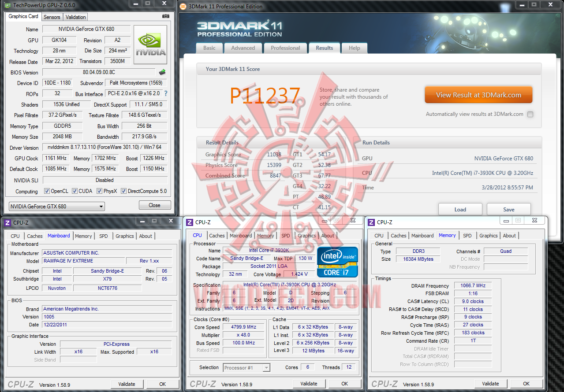
Task: Toggle the PhysX checkbox
Action: pyautogui.click(x=100, y=191)
